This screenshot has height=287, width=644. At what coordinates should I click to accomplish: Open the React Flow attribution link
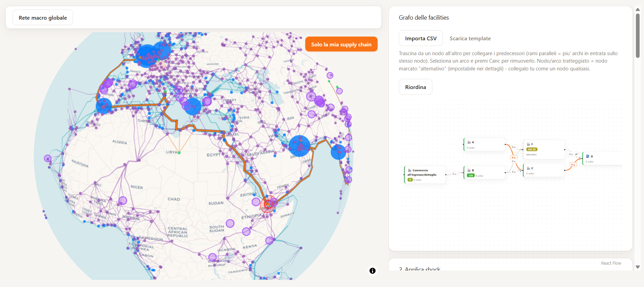(611, 263)
